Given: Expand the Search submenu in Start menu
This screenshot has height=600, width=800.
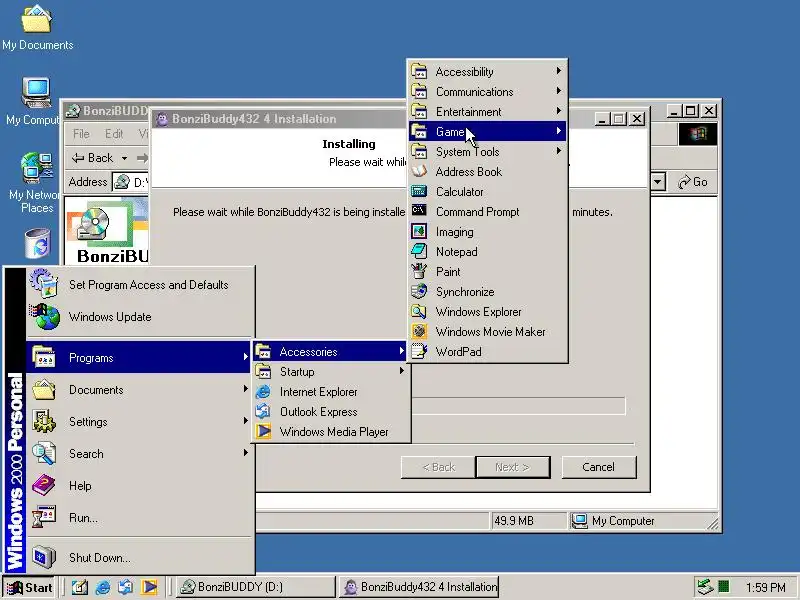Looking at the screenshot, I should 138,454.
